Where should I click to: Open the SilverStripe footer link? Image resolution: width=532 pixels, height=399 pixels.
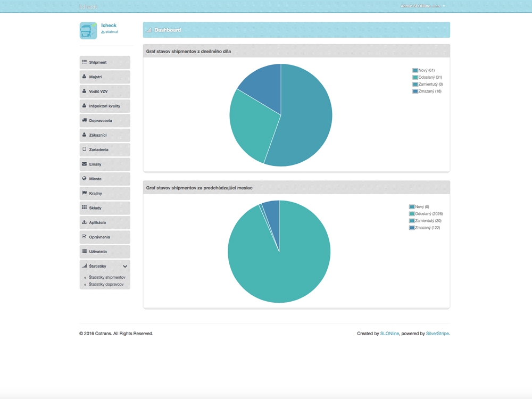[437, 334]
